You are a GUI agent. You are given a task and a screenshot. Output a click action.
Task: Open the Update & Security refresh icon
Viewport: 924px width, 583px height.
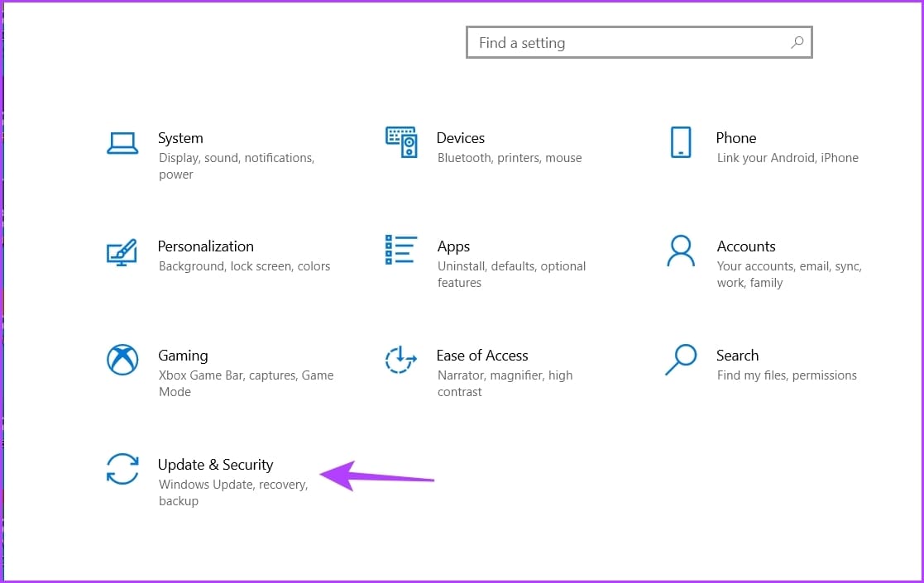point(122,469)
